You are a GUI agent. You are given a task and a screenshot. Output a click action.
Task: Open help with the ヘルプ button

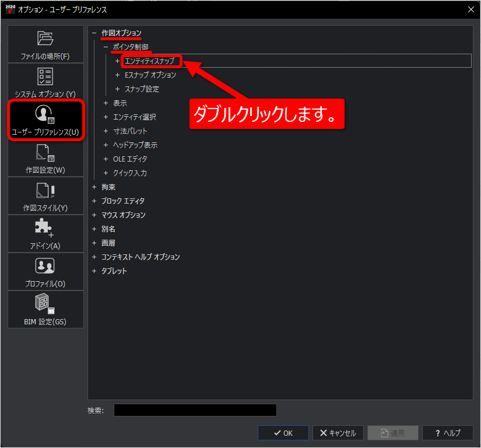coord(448,432)
